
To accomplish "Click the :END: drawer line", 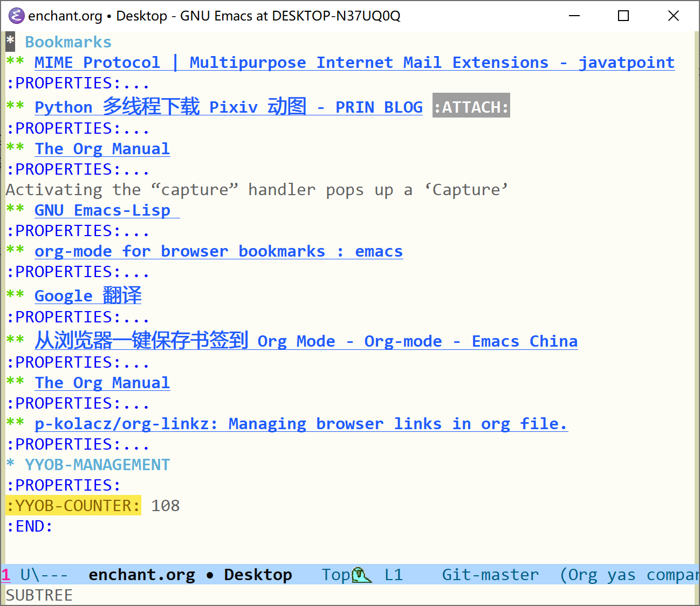I will coord(29,526).
